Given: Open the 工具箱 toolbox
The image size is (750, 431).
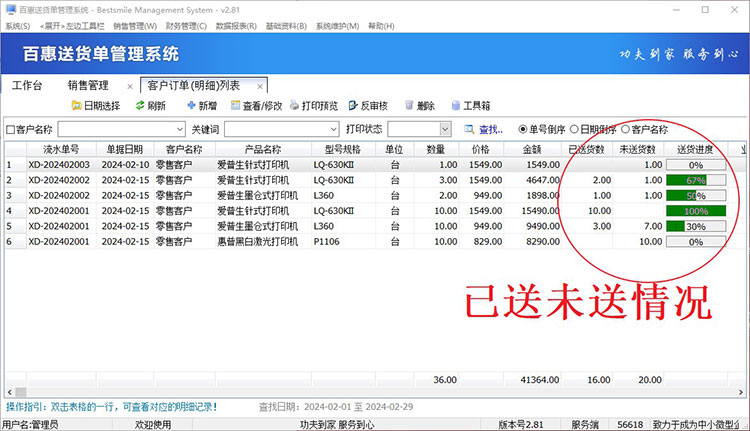Looking at the screenshot, I should coord(457,106).
